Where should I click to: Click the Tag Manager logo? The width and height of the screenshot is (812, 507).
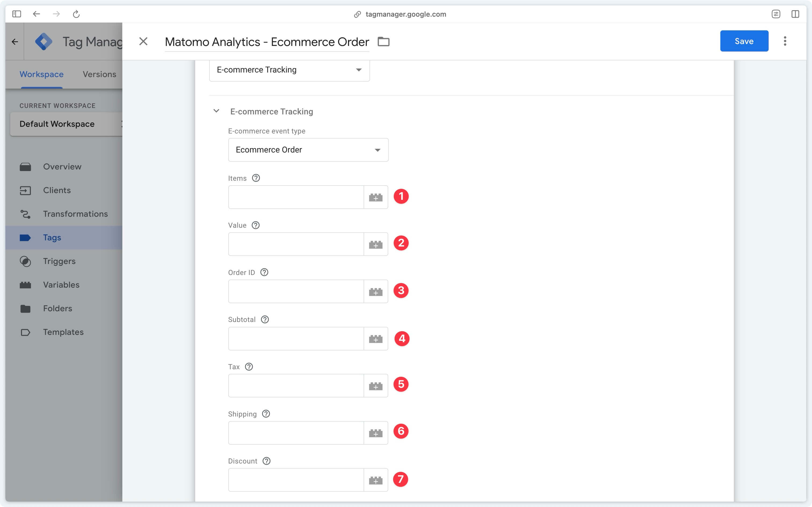click(44, 42)
